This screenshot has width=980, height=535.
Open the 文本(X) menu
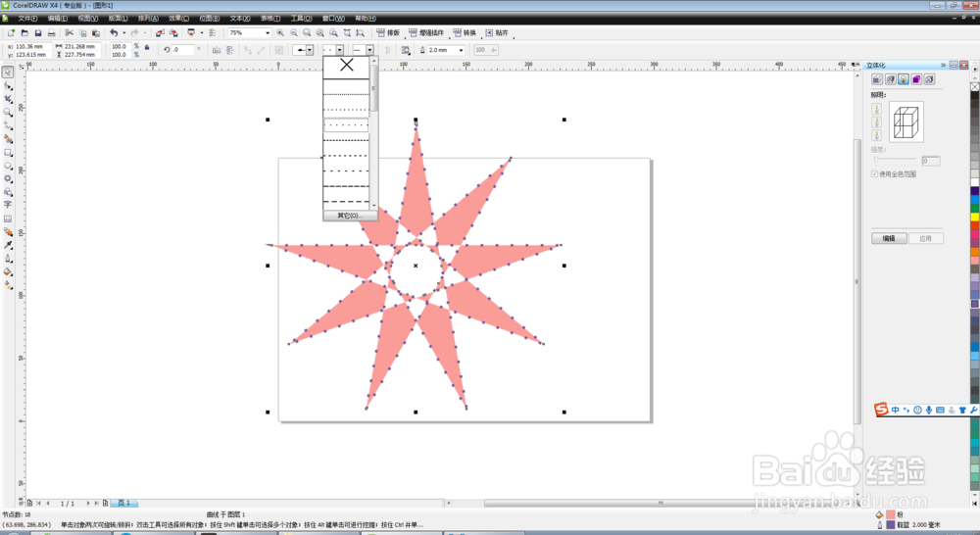coord(240,18)
